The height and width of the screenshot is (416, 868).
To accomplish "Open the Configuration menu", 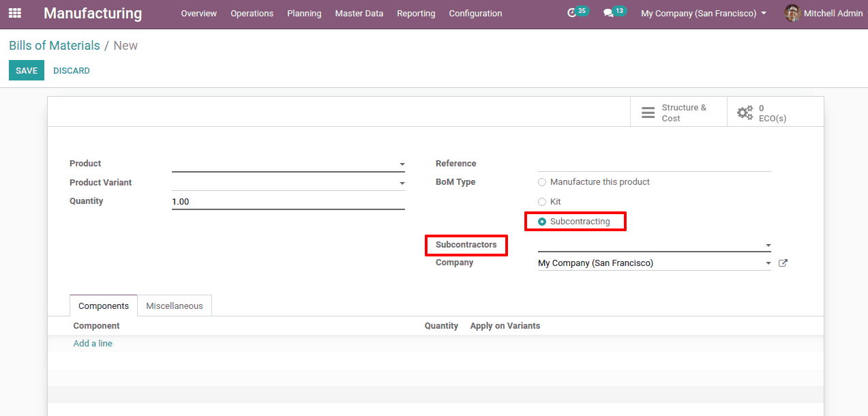I will [x=475, y=13].
